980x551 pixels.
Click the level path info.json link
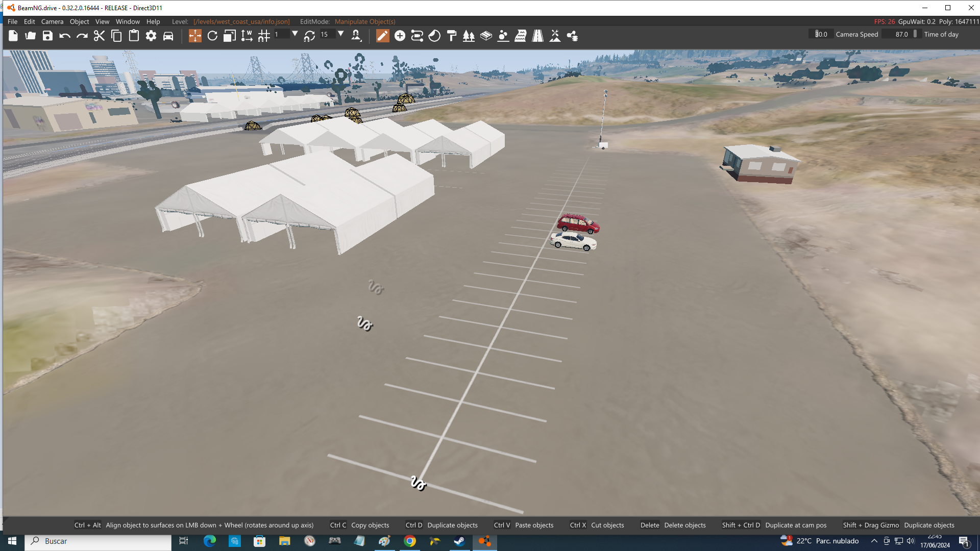click(241, 21)
